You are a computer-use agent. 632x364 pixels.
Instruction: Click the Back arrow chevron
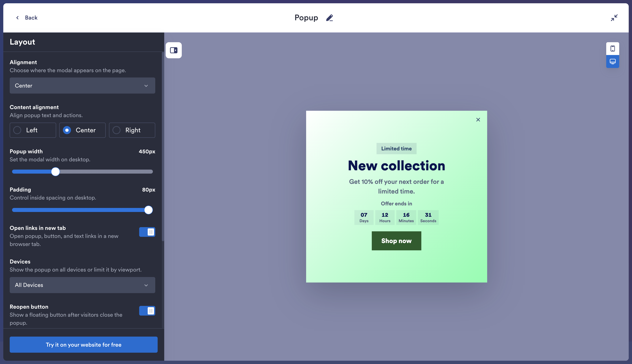18,18
